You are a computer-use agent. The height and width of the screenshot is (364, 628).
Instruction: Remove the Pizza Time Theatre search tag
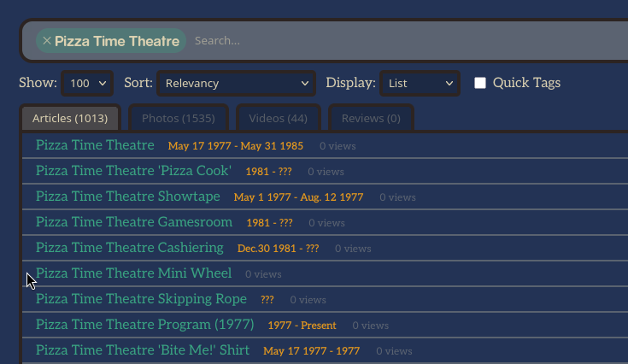point(46,41)
